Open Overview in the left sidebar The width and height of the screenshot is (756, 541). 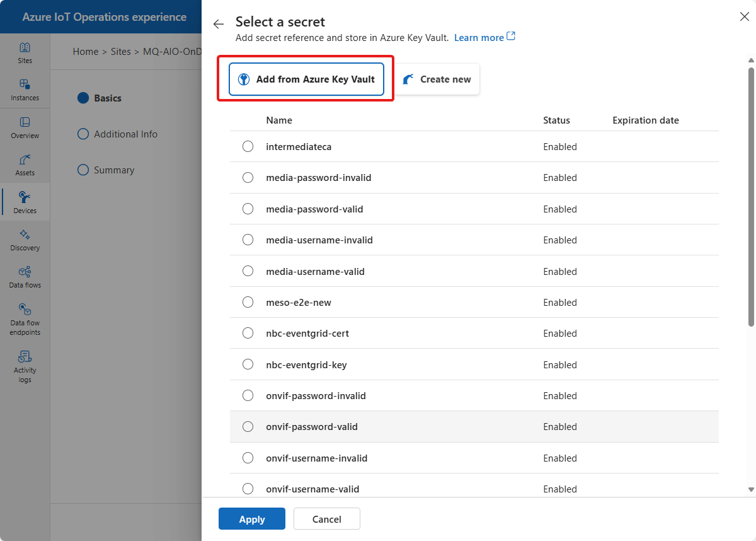tap(25, 127)
